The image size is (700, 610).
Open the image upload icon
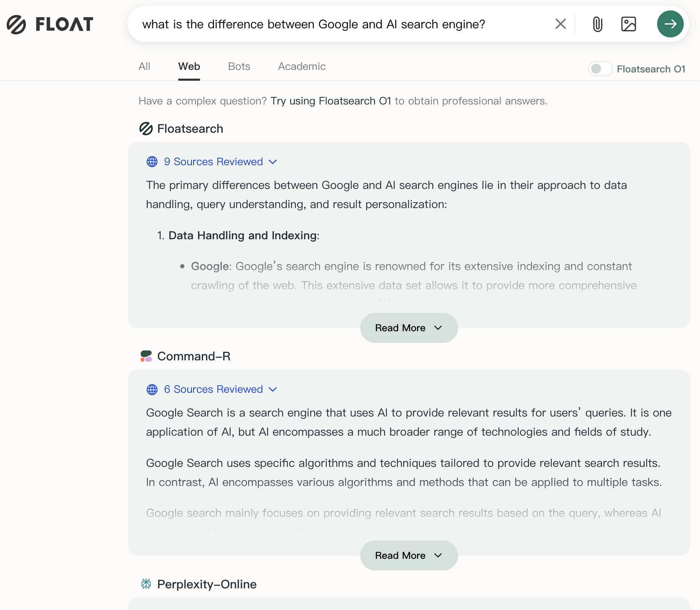tap(628, 24)
